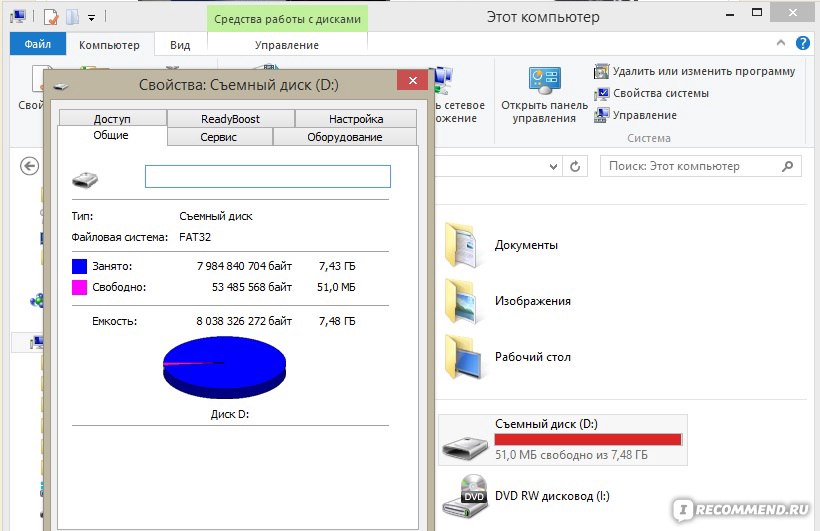Click the capacity value 8 038 326 272 байт
Screen dimensions: 820x531
(x=244, y=321)
